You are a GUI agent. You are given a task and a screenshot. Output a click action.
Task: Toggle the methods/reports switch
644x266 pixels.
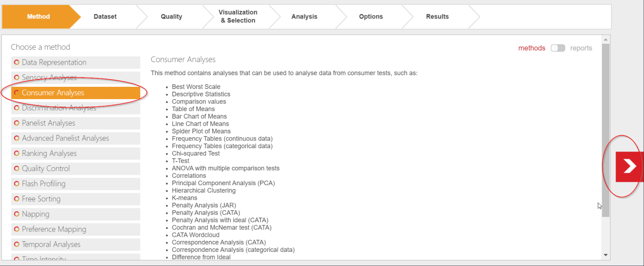point(558,48)
